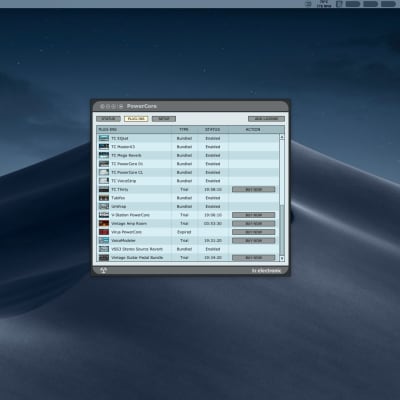This screenshot has width=400, height=400.
Task: Click the Vintage Guitar Pedal Bundle thumbnail
Action: point(104,258)
